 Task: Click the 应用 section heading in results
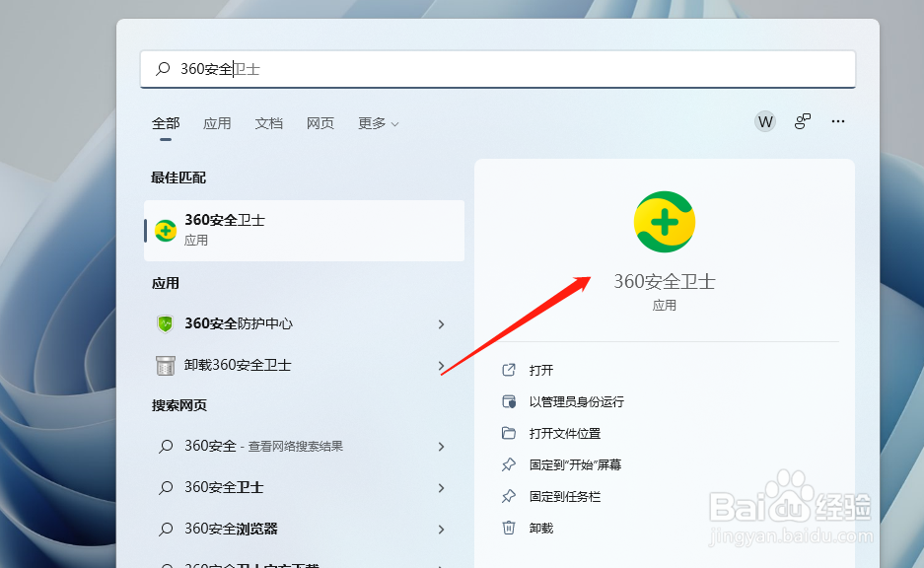(x=165, y=283)
